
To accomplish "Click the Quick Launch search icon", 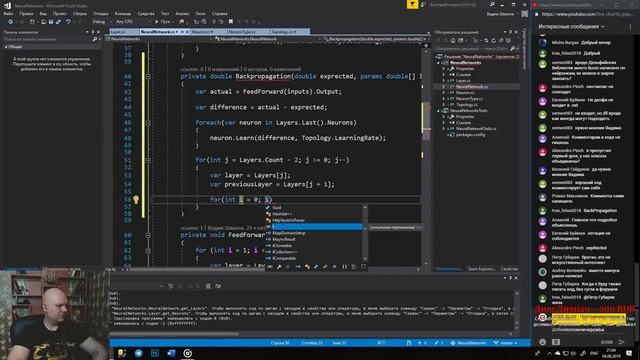I will point(492,4).
